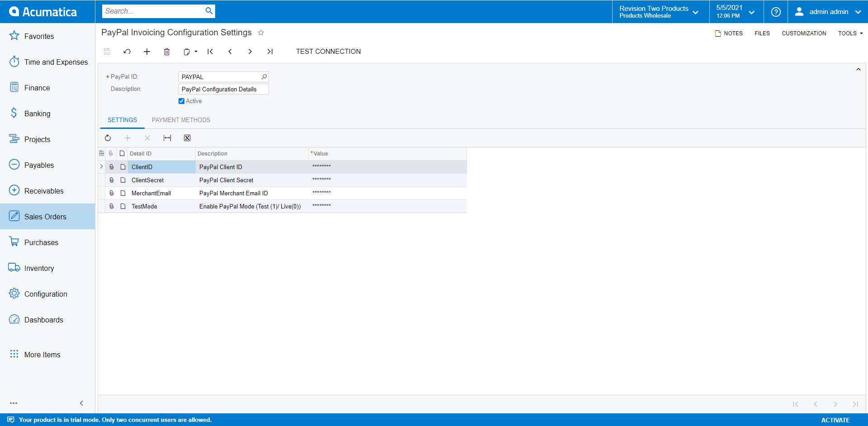This screenshot has width=868, height=426.
Task: Switch to the Payment Methods tab
Action: 181,120
